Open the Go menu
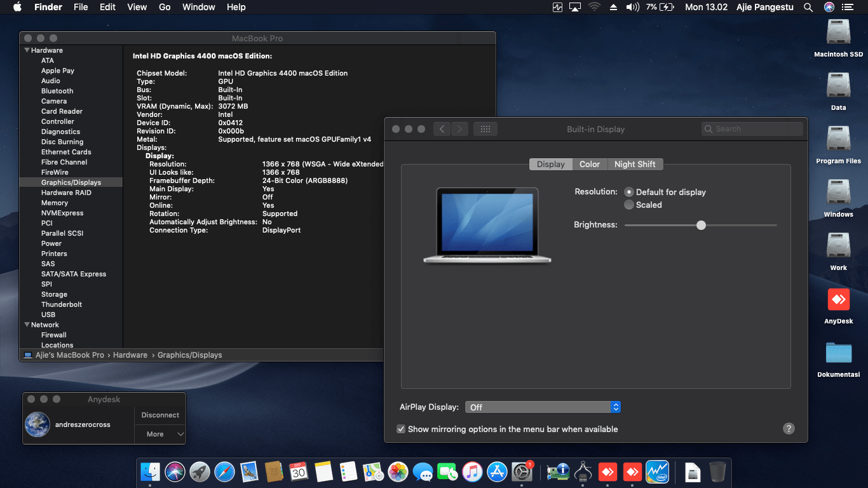This screenshot has width=868, height=488. pyautogui.click(x=165, y=7)
